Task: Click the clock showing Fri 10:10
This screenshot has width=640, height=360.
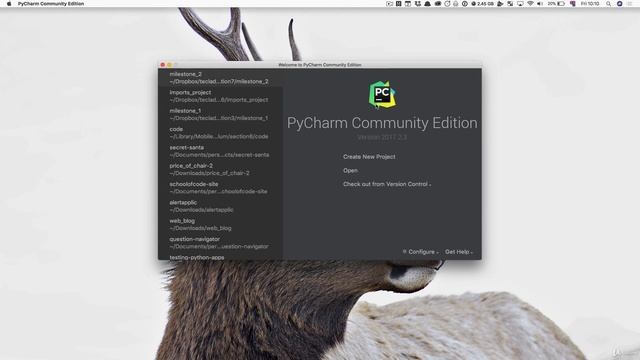Action: click(x=590, y=4)
